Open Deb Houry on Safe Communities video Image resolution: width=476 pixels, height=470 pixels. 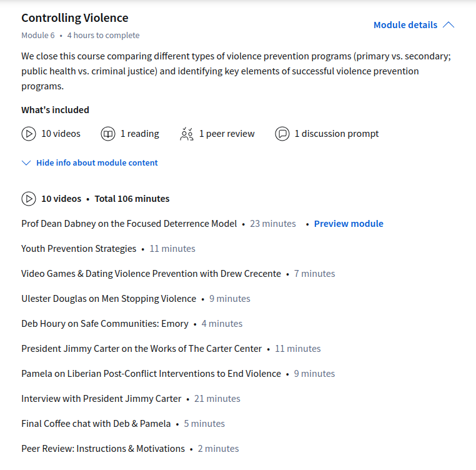[105, 324]
